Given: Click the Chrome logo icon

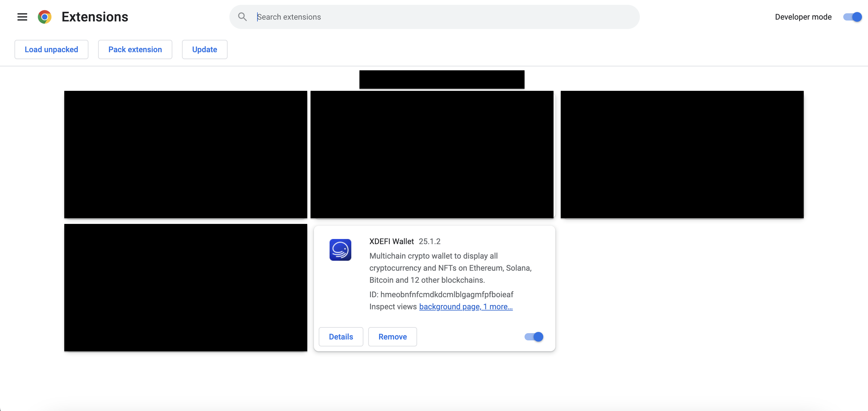Looking at the screenshot, I should tap(44, 17).
